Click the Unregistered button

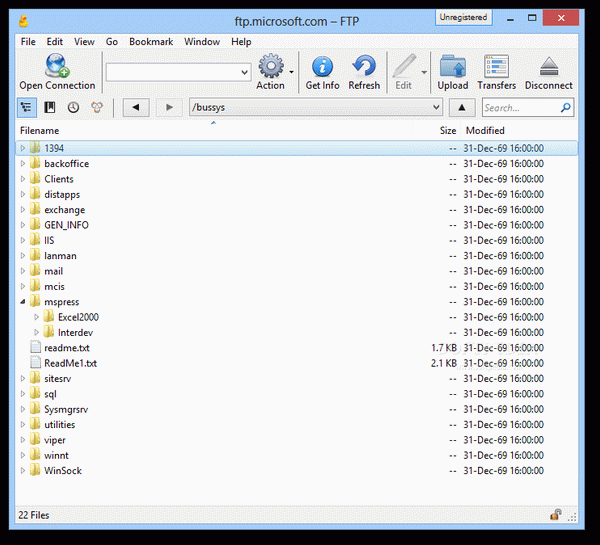[463, 18]
